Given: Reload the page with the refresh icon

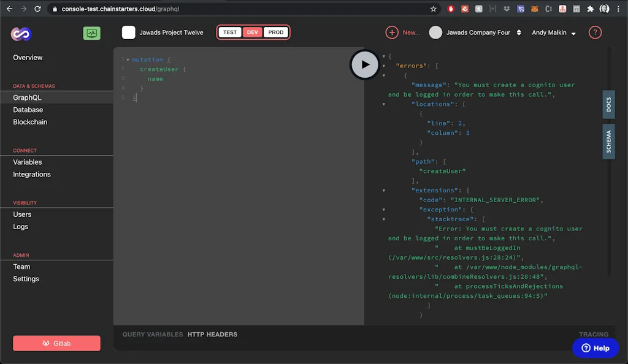Looking at the screenshot, I should tap(38, 9).
